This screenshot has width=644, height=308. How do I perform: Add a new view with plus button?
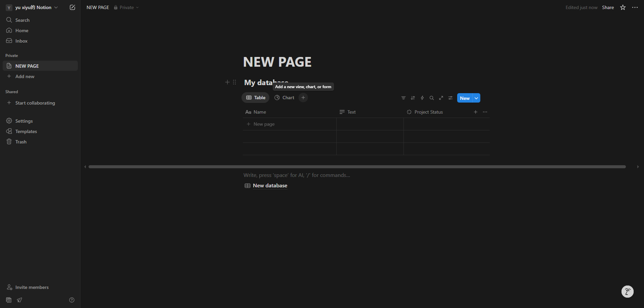(303, 98)
